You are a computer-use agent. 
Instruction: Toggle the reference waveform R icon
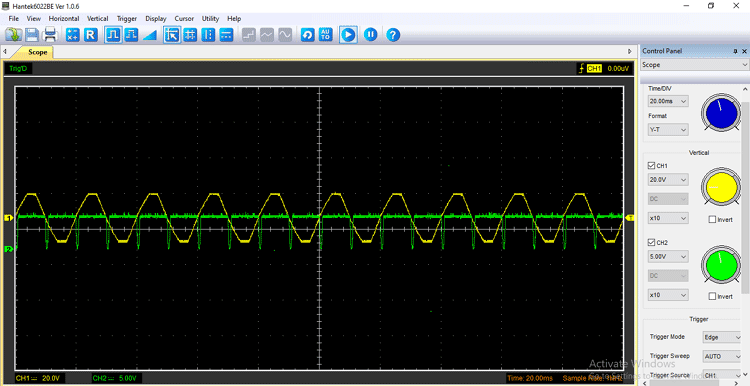pyautogui.click(x=91, y=35)
